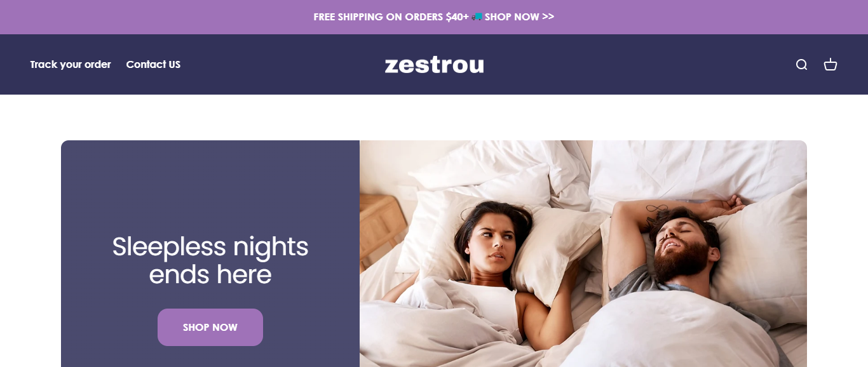
Task: Click the zestrou logo
Action: (434, 65)
